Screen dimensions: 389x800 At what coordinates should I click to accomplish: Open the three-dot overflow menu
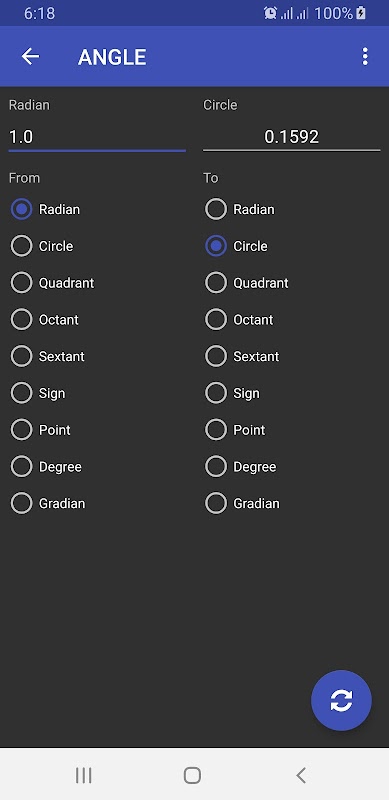(x=364, y=57)
